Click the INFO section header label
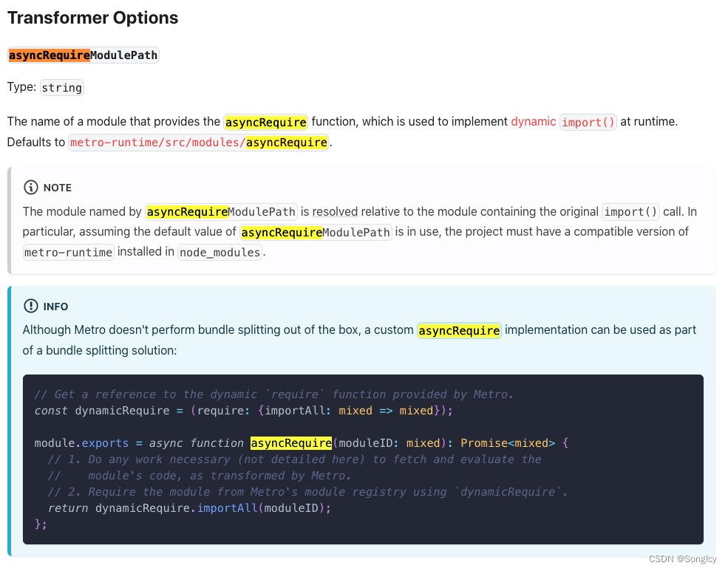 [x=55, y=307]
